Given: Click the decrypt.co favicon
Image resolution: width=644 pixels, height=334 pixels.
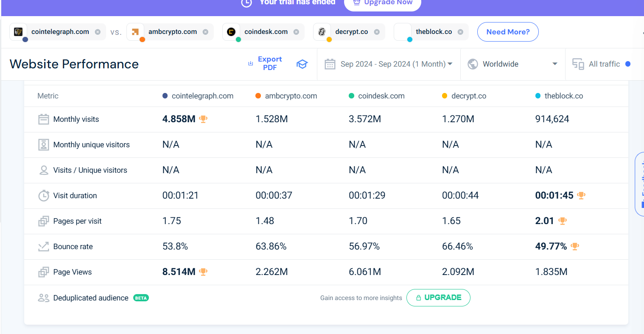Looking at the screenshot, I should click(x=322, y=31).
